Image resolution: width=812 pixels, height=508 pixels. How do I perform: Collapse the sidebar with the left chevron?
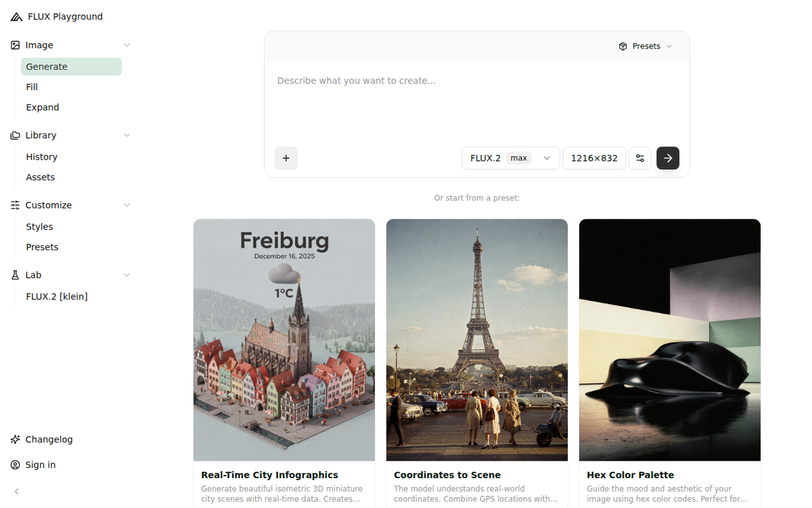coord(17,492)
